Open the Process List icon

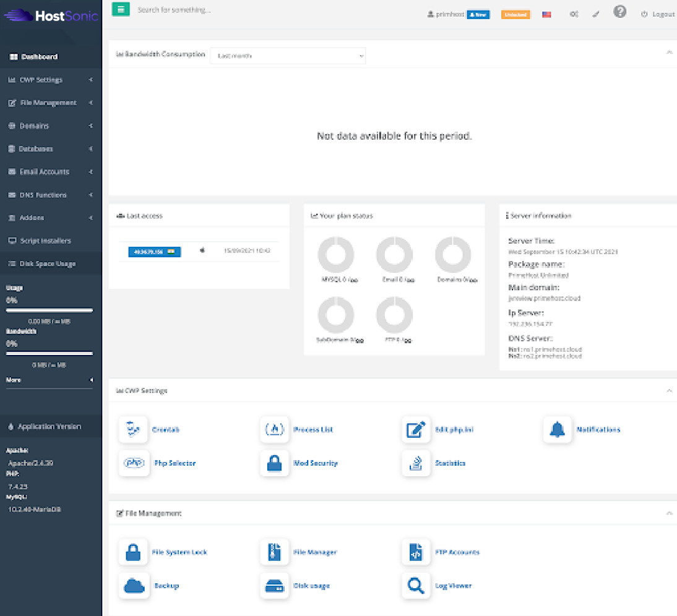coord(275,430)
